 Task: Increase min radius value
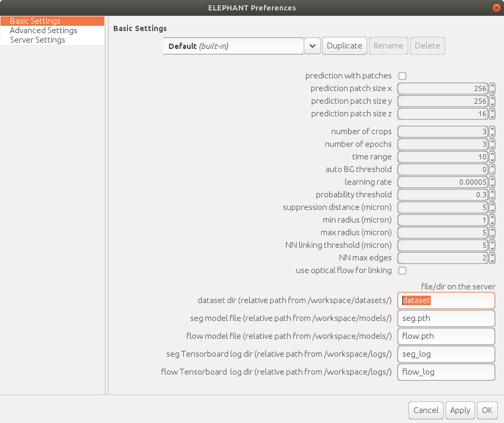coord(492,217)
